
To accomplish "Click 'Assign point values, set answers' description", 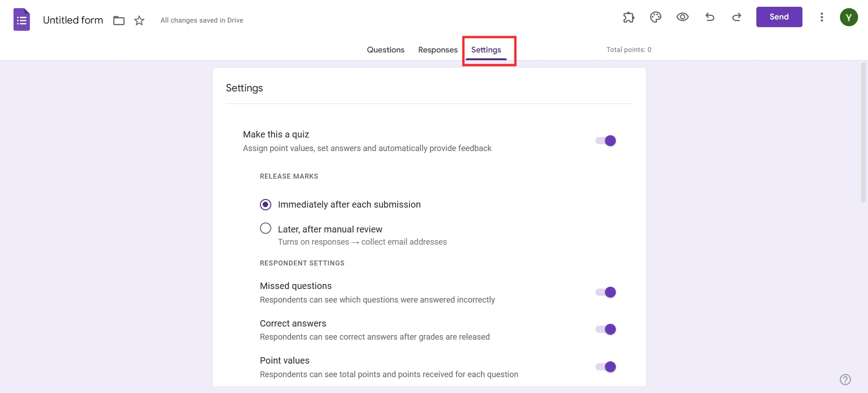I will coord(367,148).
